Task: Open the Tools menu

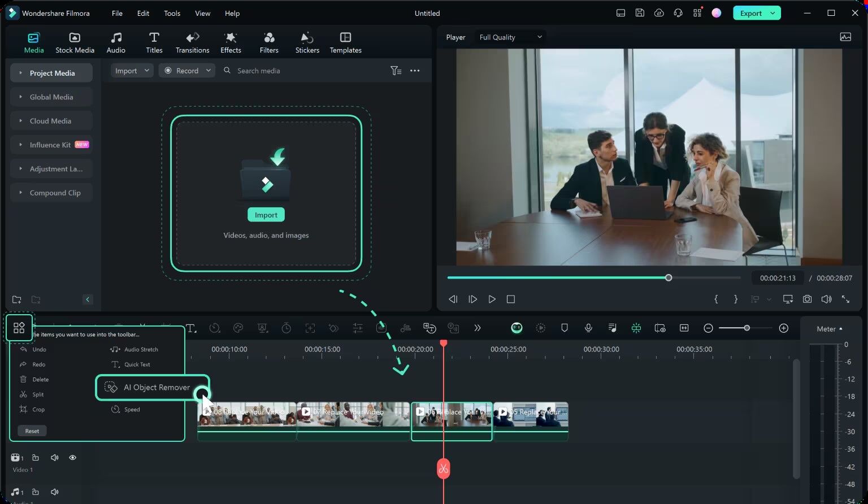Action: [172, 13]
